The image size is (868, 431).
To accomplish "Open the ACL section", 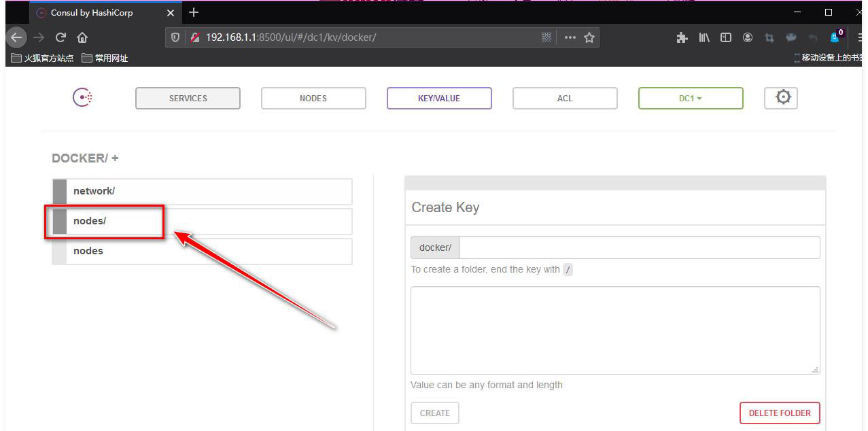I will 565,98.
